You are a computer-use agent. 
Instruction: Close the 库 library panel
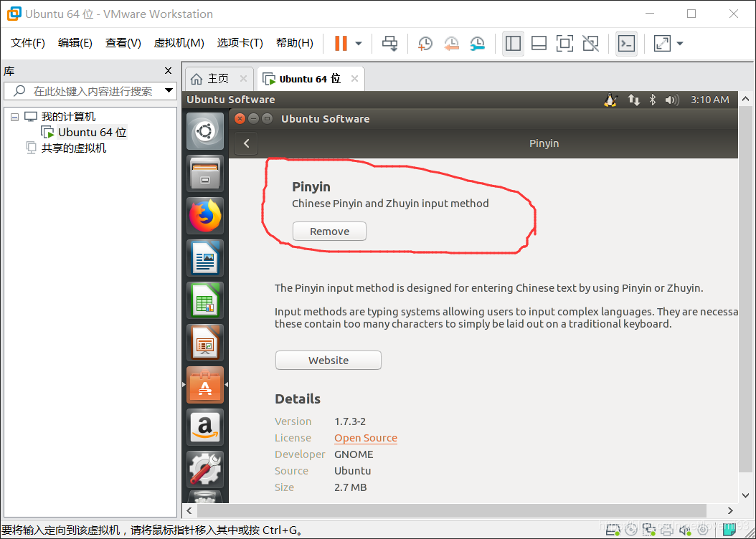(169, 71)
